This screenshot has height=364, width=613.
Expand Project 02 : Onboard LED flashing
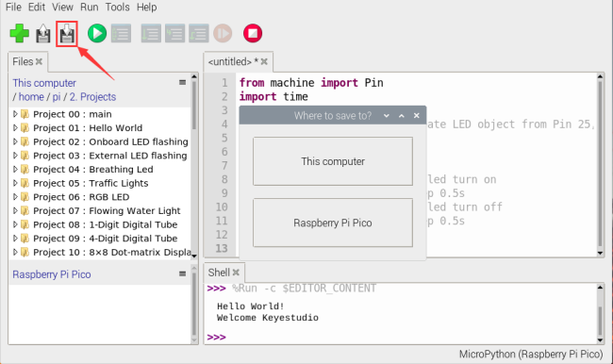[15, 141]
